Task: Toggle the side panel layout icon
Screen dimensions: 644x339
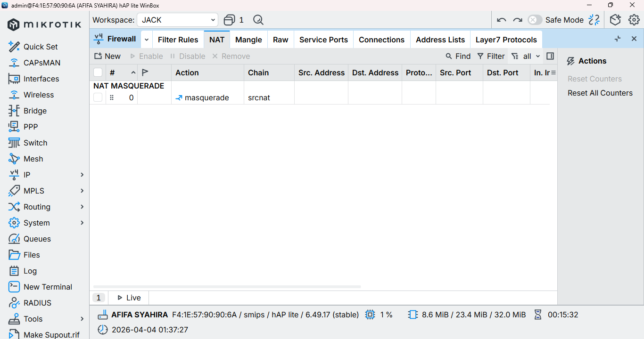Action: (x=550, y=56)
